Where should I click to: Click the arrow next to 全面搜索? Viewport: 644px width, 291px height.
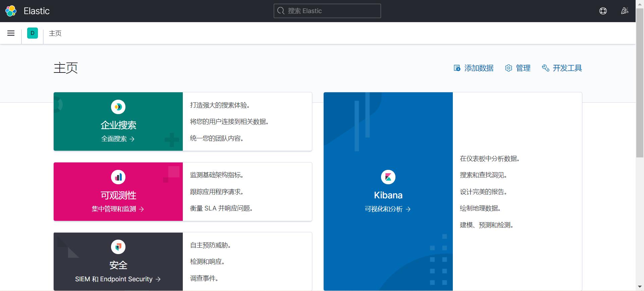coord(132,139)
